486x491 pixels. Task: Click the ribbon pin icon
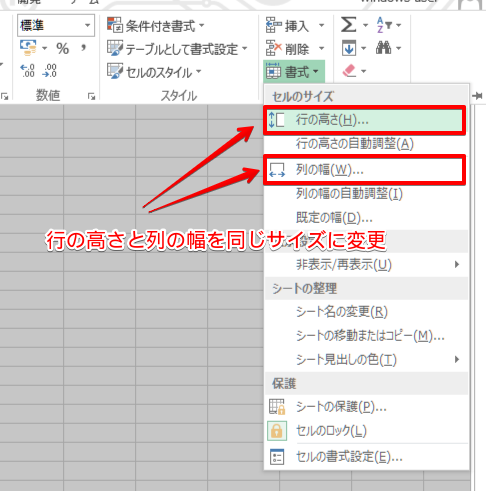(x=477, y=96)
